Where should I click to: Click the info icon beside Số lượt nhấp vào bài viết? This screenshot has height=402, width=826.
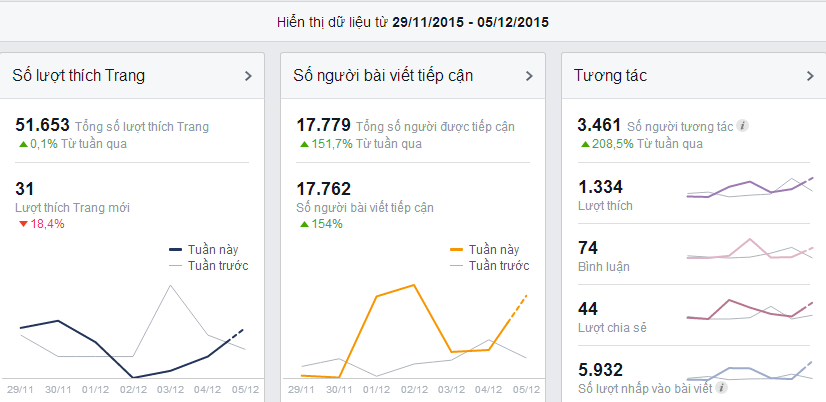click(x=721, y=388)
